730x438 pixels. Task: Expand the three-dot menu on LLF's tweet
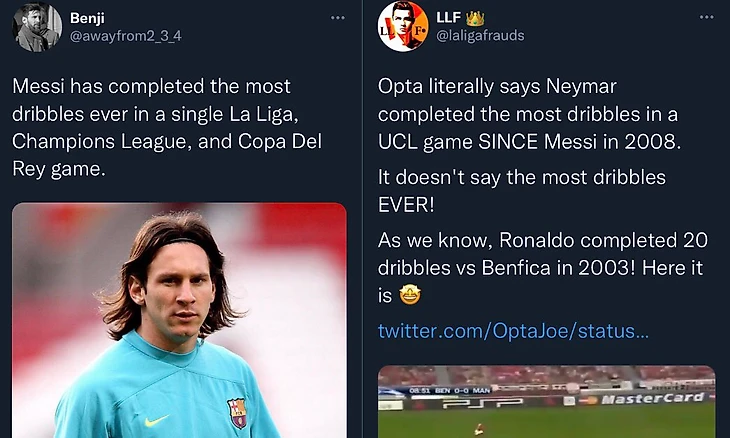coord(706,19)
